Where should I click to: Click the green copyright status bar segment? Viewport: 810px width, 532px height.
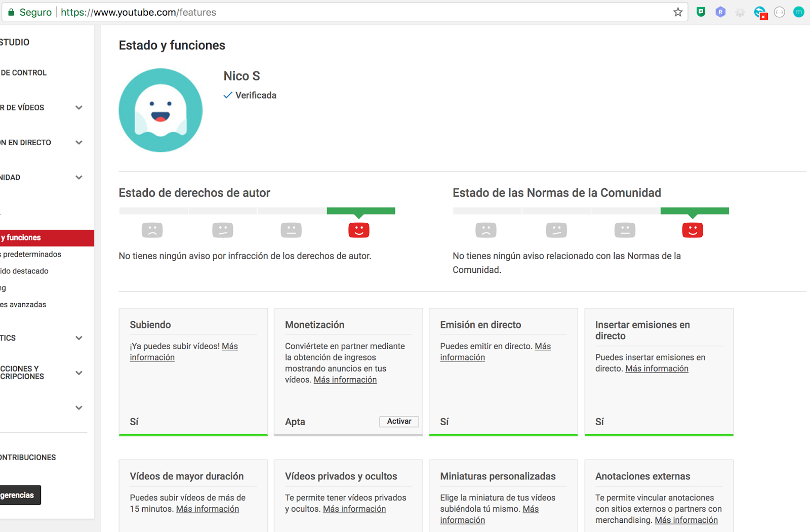tap(361, 211)
